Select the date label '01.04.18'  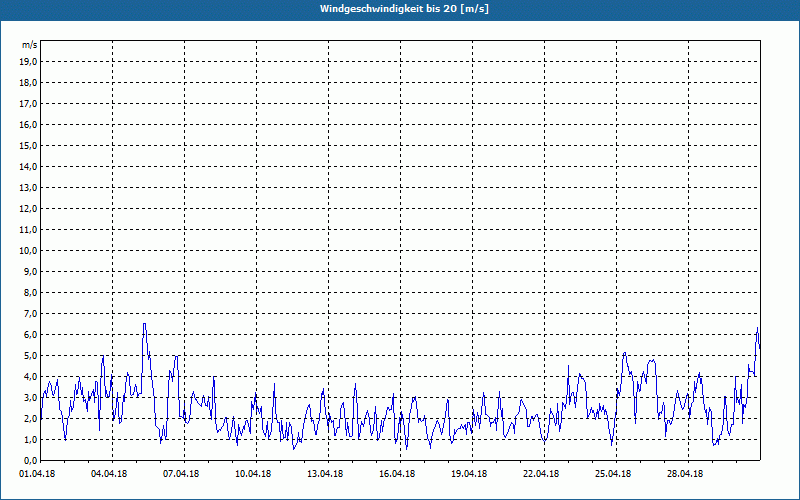click(37, 474)
